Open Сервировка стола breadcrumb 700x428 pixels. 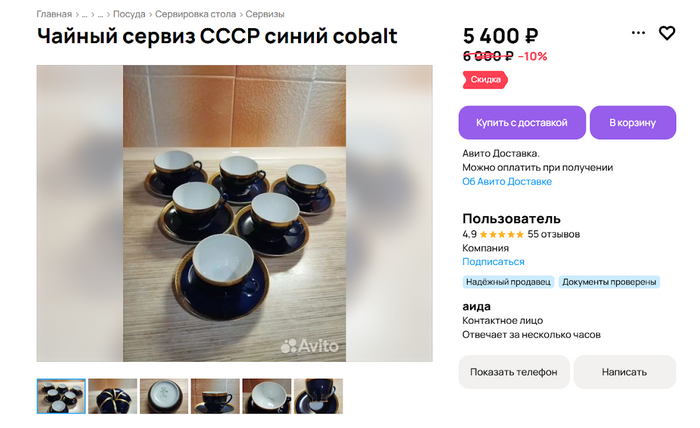(196, 14)
